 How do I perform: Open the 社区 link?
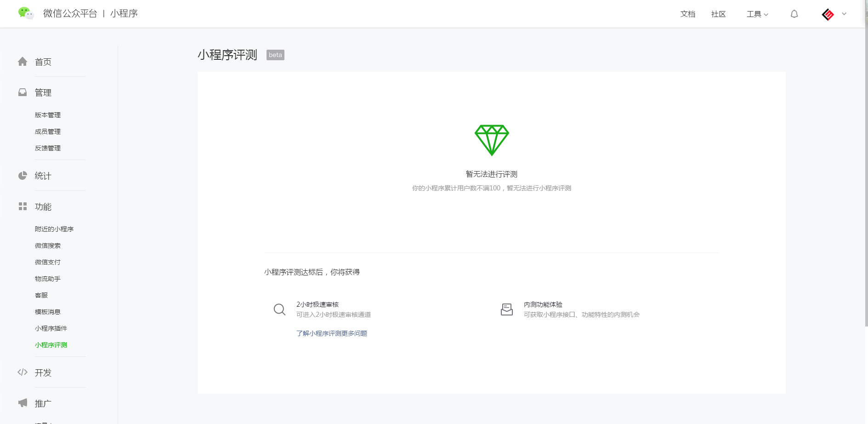tap(719, 14)
